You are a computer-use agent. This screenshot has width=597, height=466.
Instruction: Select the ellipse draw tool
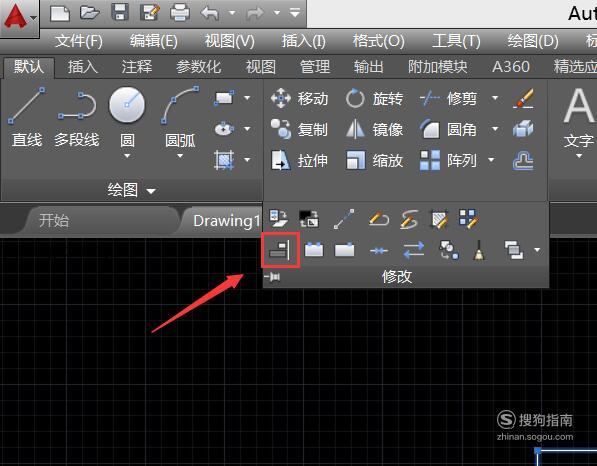click(224, 129)
